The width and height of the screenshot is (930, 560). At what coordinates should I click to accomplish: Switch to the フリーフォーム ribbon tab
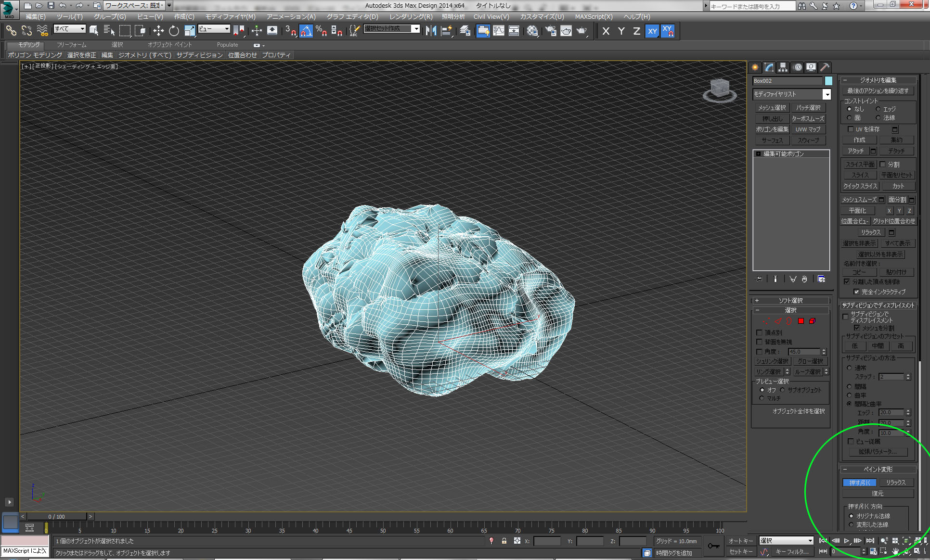point(72,45)
